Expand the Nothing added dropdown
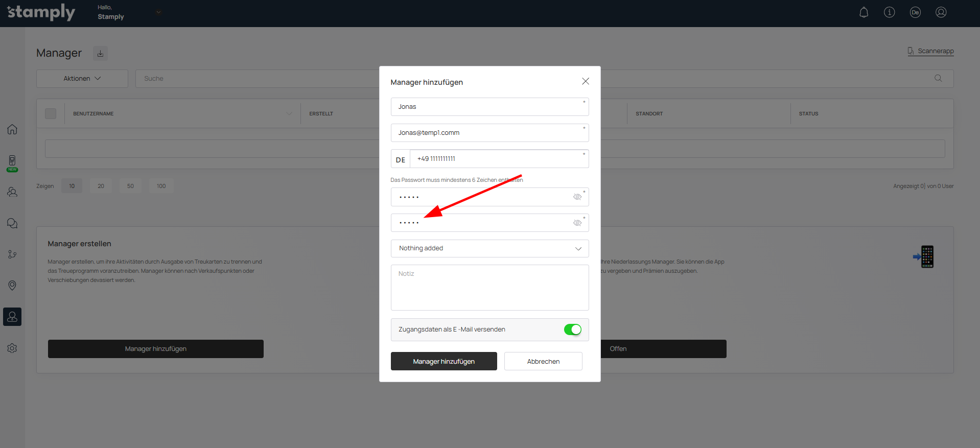The height and width of the screenshot is (448, 980). coord(489,248)
